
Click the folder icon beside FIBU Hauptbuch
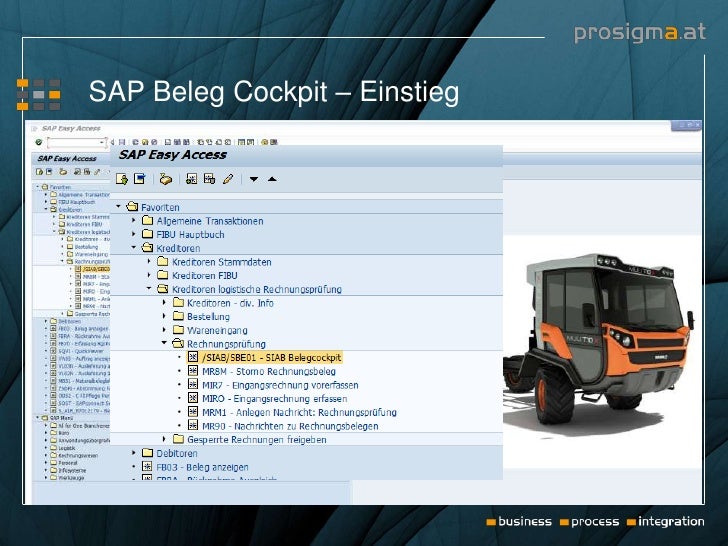point(148,234)
